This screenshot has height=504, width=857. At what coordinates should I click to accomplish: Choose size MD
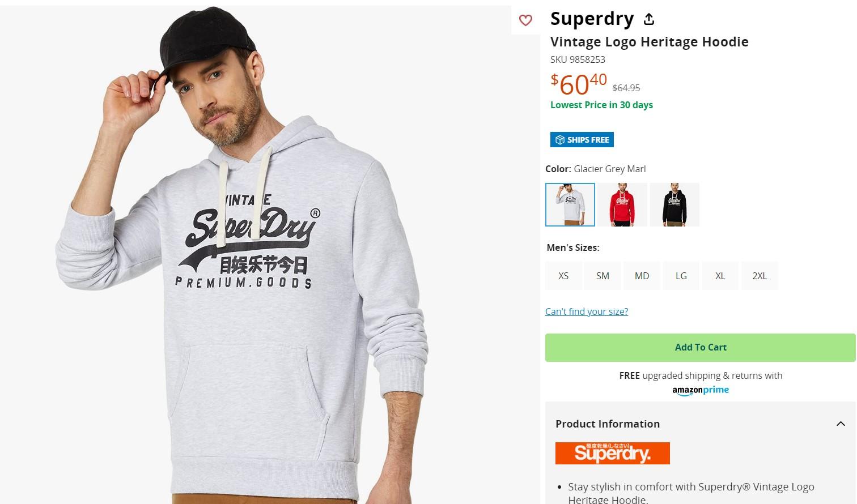point(642,276)
